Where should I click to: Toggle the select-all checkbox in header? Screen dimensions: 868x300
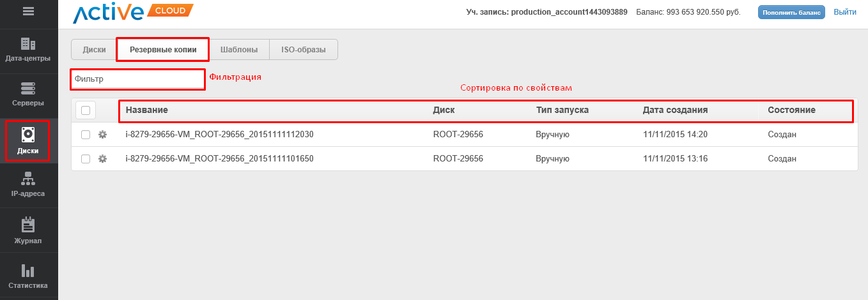[86, 110]
